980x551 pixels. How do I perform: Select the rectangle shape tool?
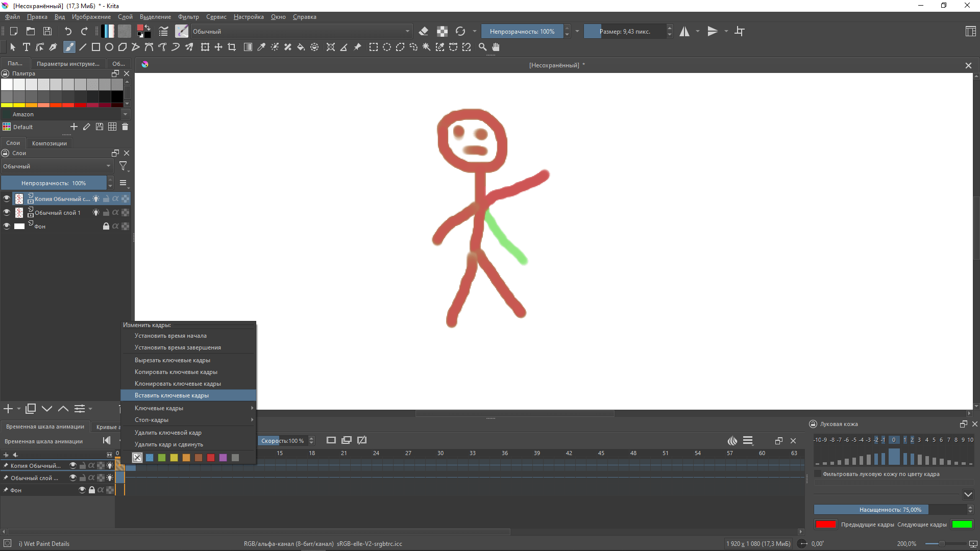pyautogui.click(x=95, y=47)
